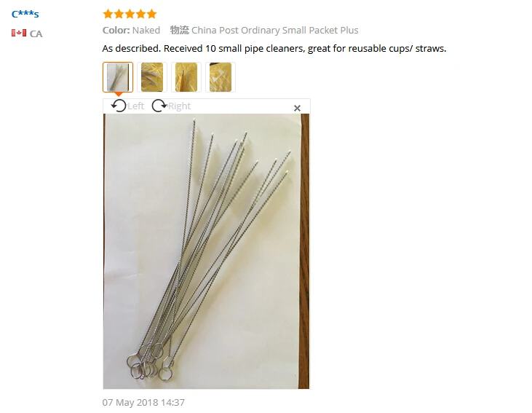Click the fourth orange rating star
This screenshot has width=532, height=413.
140,14
